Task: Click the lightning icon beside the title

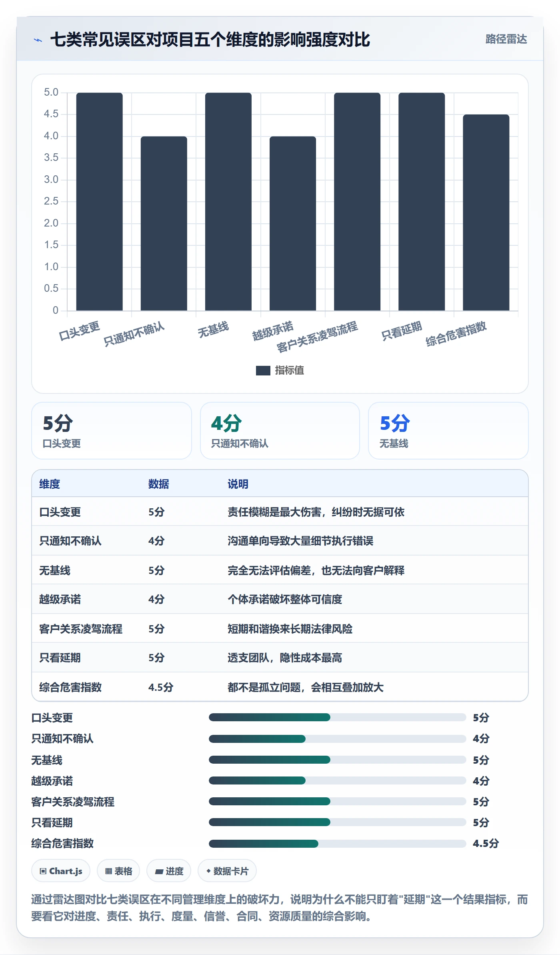Action: [x=38, y=40]
